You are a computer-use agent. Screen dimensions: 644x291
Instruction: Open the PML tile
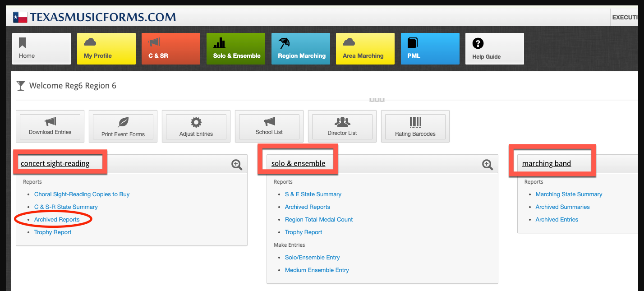[430, 49]
